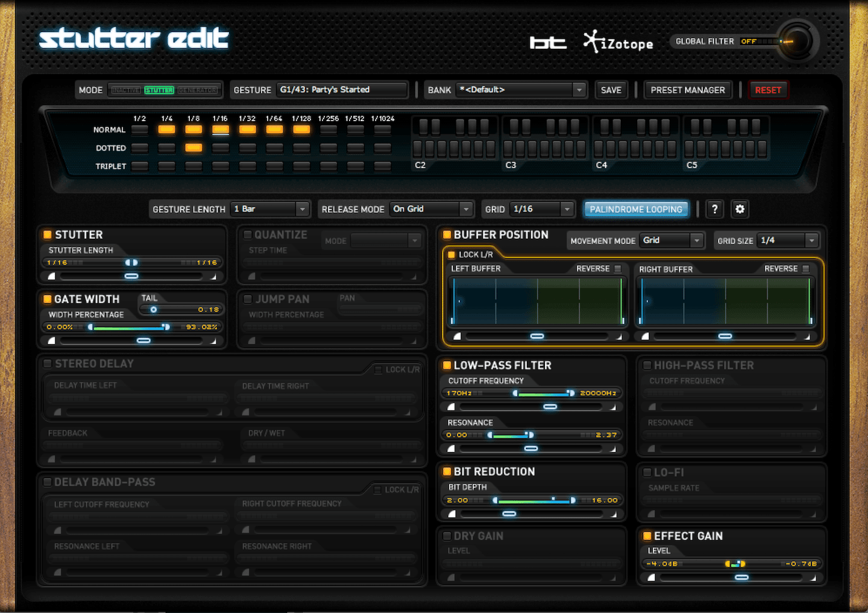The height and width of the screenshot is (613, 868).
Task: Click right curve icon under Low-Pass Cutoff Frequency
Action: 613,407
